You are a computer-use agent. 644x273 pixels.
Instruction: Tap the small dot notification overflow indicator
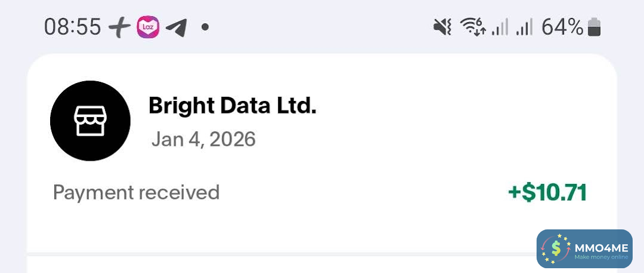coord(205,27)
